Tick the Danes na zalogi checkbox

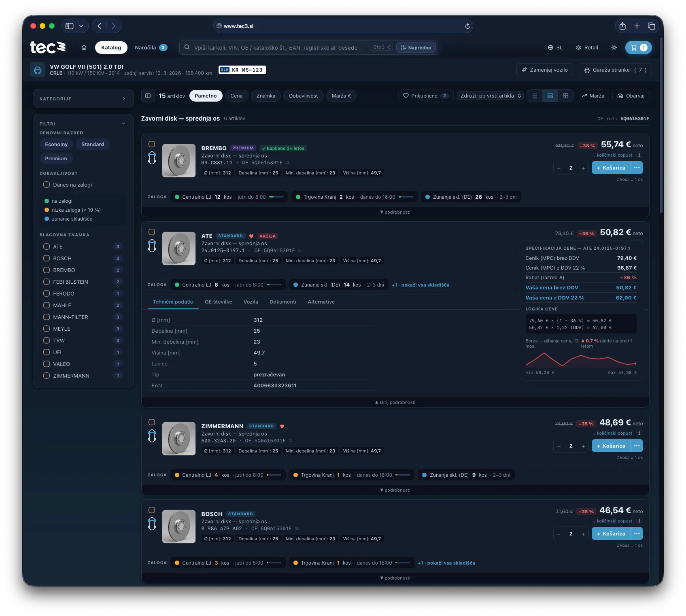pyautogui.click(x=47, y=185)
